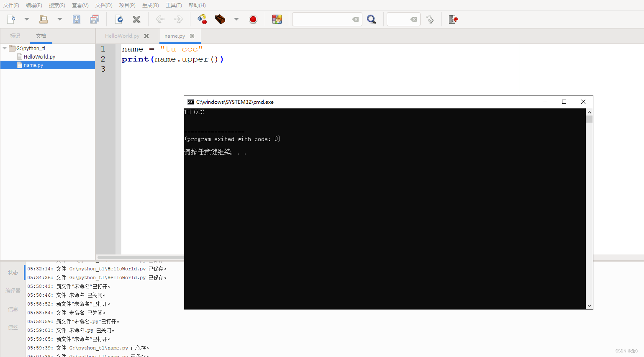Switch to HelloWorld.py editor tab

click(x=122, y=36)
